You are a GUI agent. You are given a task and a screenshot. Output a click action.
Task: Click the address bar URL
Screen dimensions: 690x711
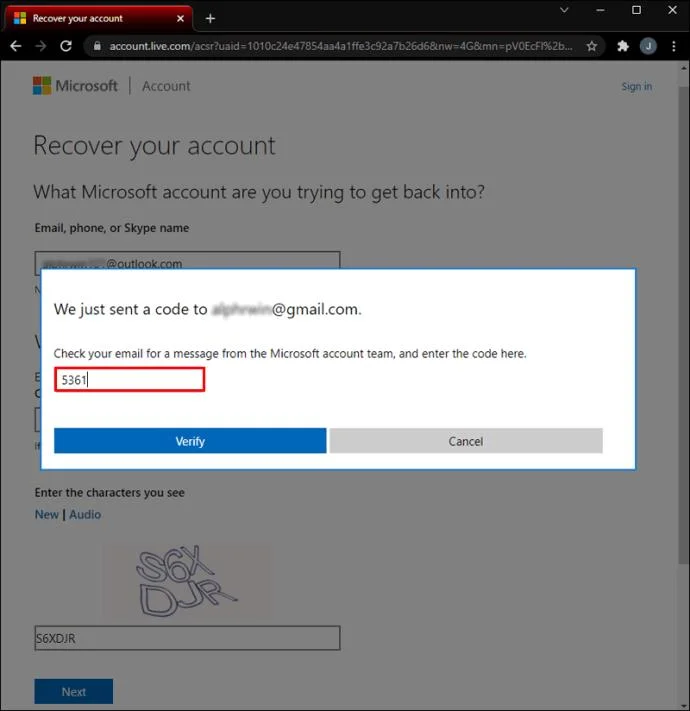coord(340,46)
